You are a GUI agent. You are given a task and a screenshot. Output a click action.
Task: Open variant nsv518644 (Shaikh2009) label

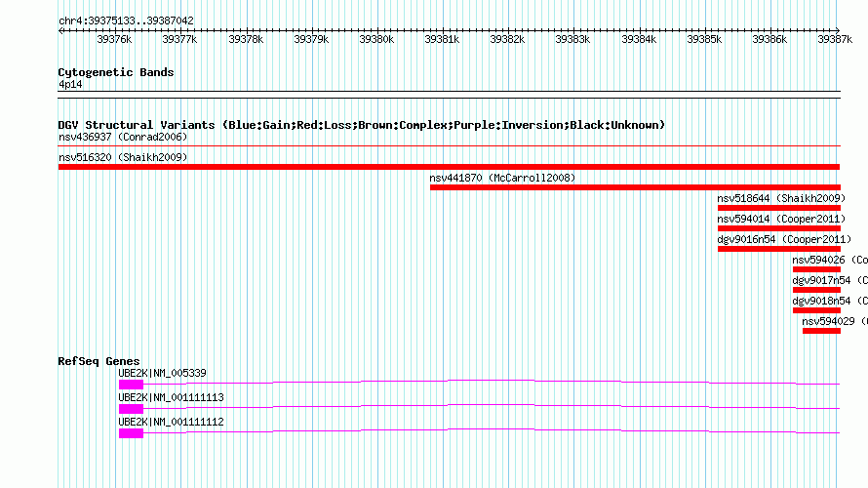(x=781, y=198)
